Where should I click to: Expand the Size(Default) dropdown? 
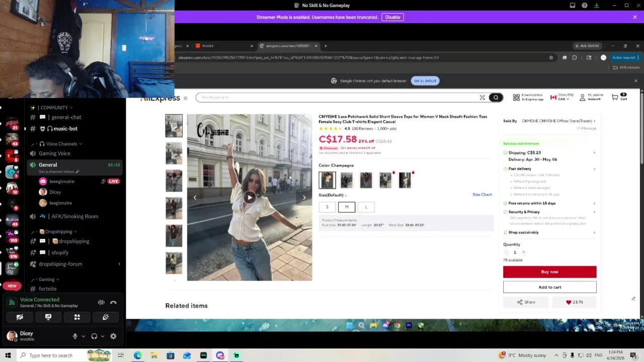[x=333, y=195]
